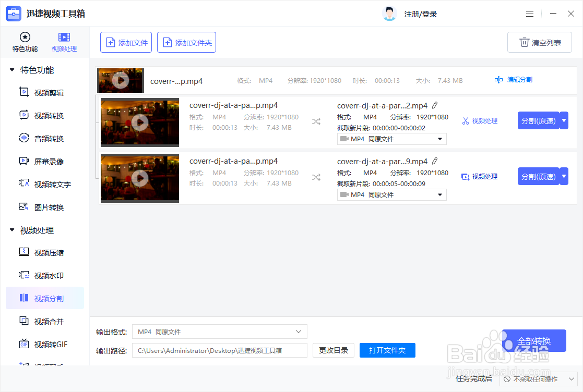Screen dimensions: 583x392
Task: Switch to the 视频处理 tab
Action: pos(64,42)
